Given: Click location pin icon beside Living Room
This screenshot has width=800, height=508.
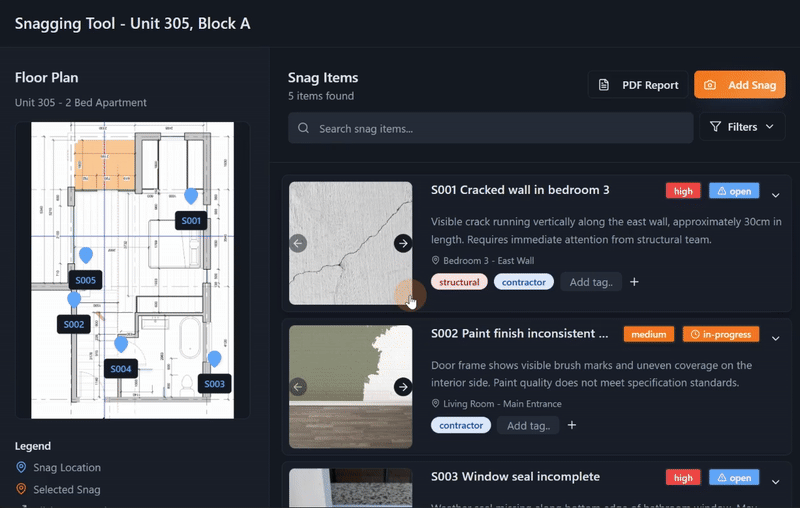Looking at the screenshot, I should [435, 403].
